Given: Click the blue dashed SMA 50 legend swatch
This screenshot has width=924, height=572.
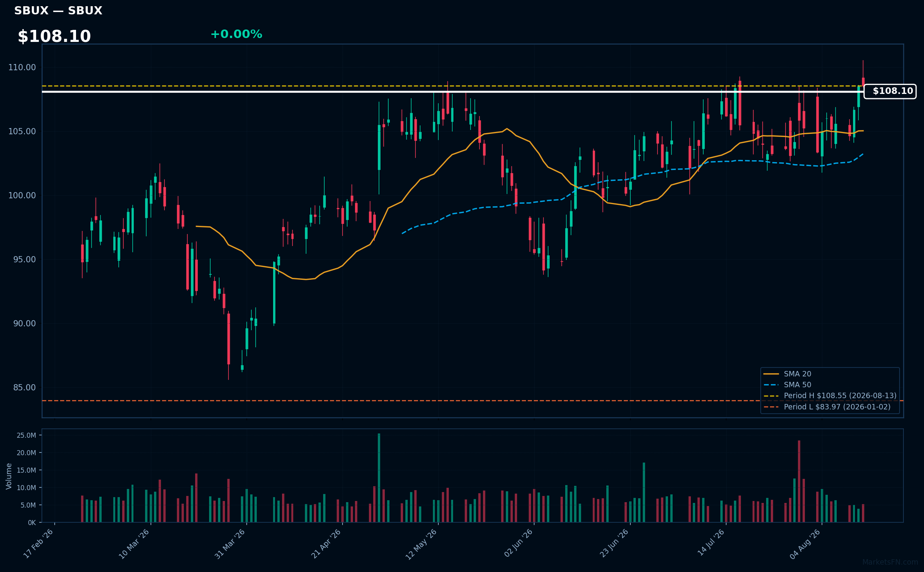Looking at the screenshot, I should [771, 385].
